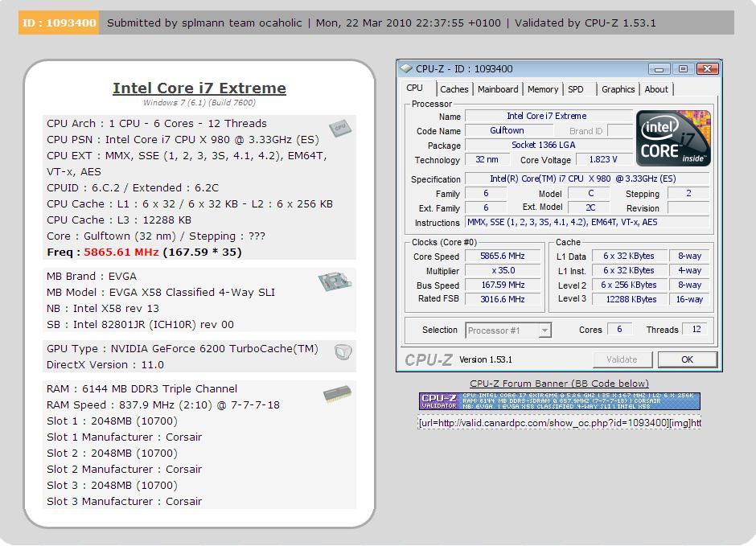This screenshot has height=546, width=756.
Task: Select the BB code URL text field
Action: [559, 423]
